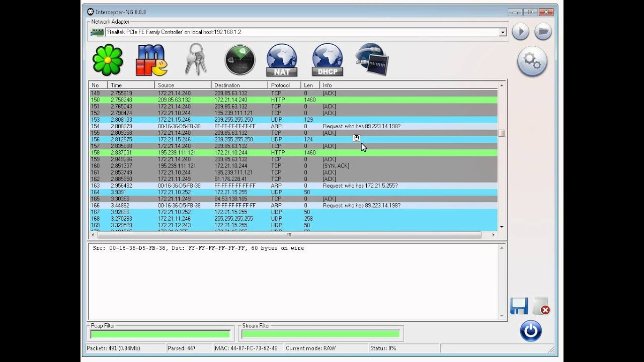Click horizontal scrollbar right arrow
This screenshot has height=362, width=644.
tap(493, 235)
